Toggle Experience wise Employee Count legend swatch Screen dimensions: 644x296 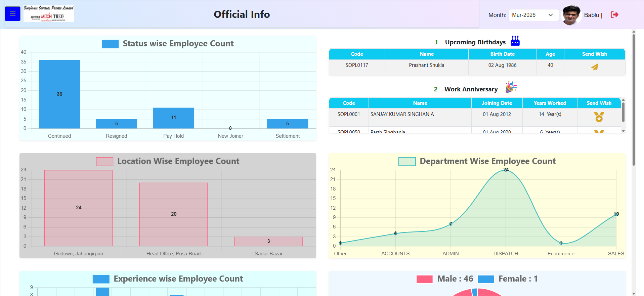[x=101, y=279]
